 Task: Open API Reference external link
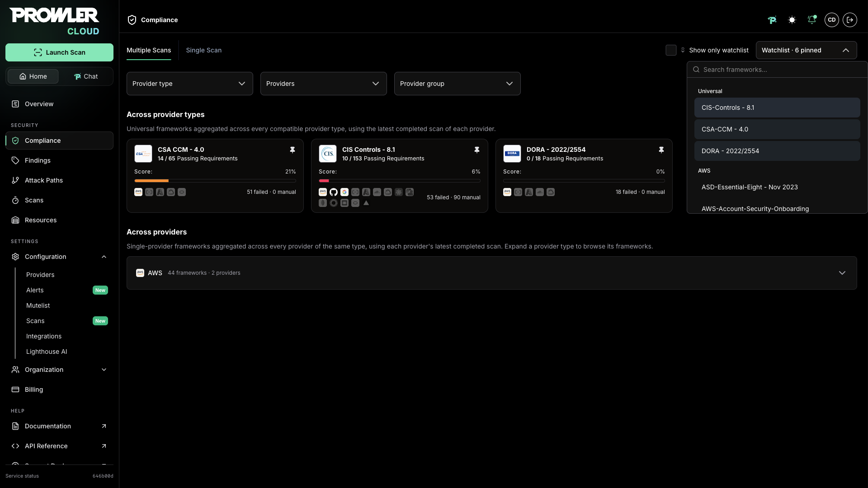(x=59, y=446)
